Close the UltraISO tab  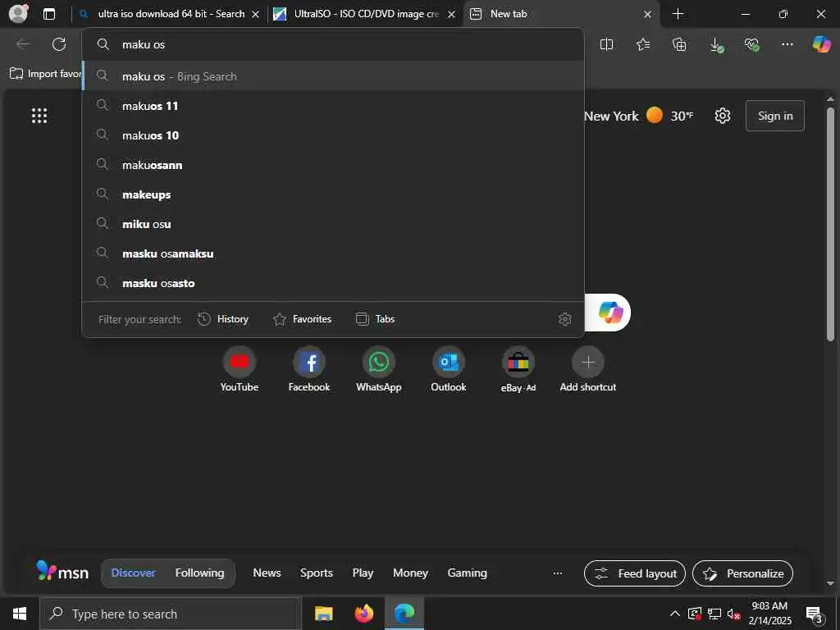(452, 15)
